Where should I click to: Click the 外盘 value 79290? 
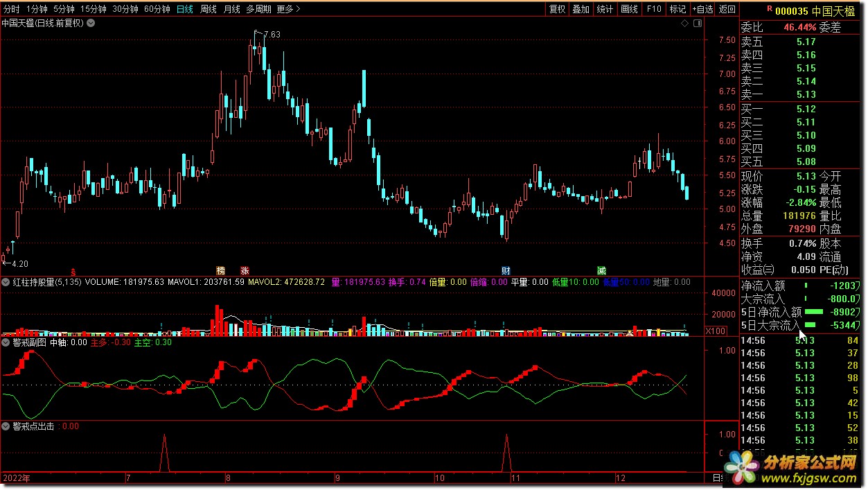[x=801, y=229]
